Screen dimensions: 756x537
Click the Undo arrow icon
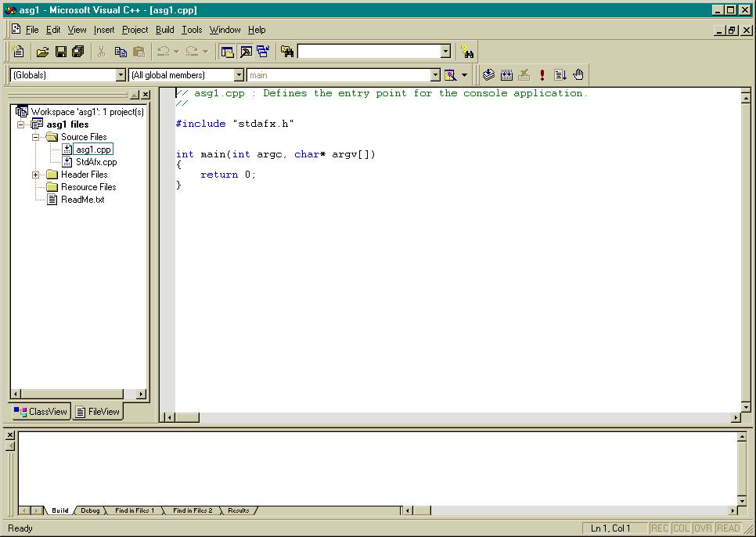[164, 51]
